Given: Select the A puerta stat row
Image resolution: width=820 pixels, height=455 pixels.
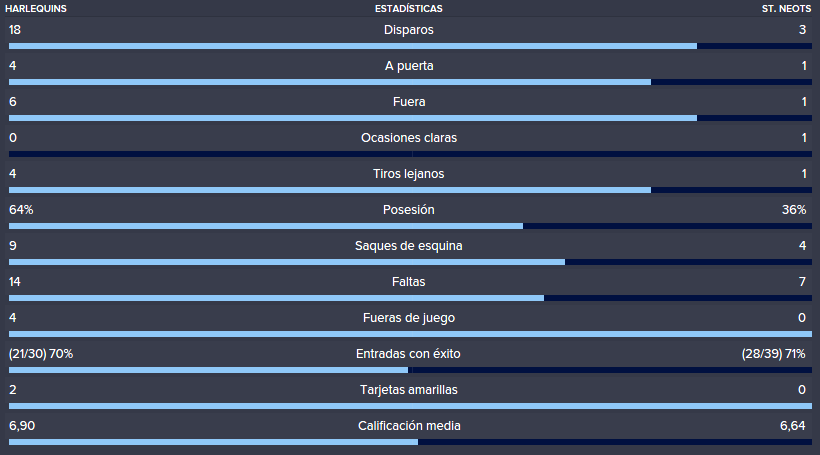Looking at the screenshot, I should tap(410, 70).
